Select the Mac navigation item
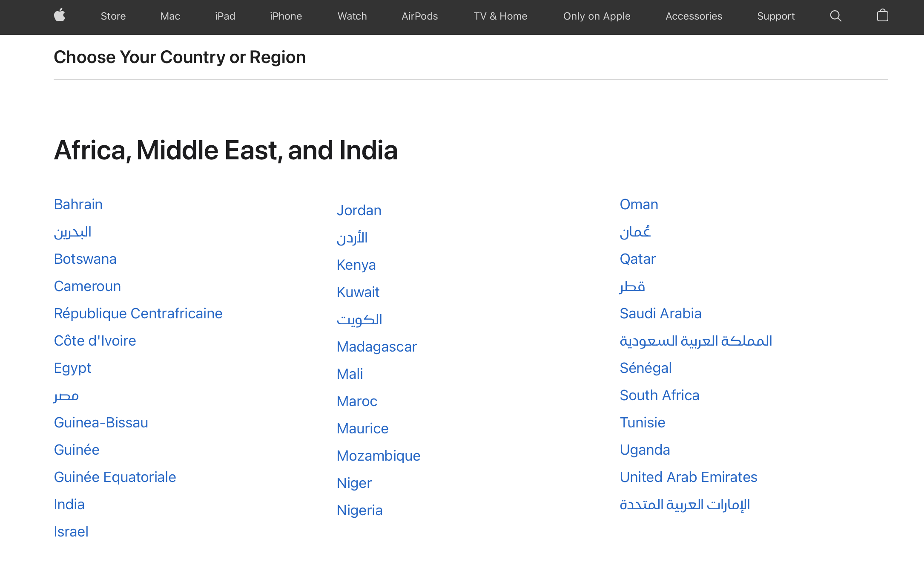The width and height of the screenshot is (924, 577). 170,16
